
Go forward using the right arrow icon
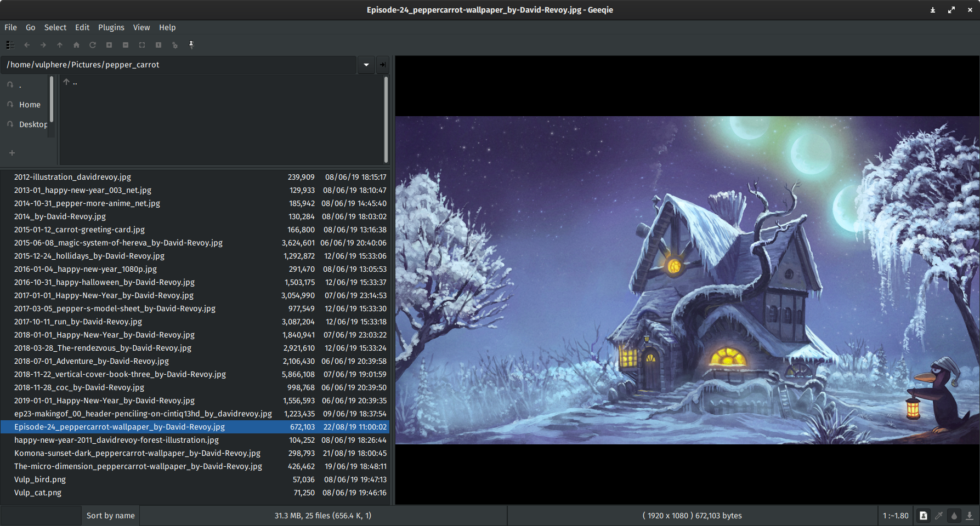pyautogui.click(x=43, y=45)
